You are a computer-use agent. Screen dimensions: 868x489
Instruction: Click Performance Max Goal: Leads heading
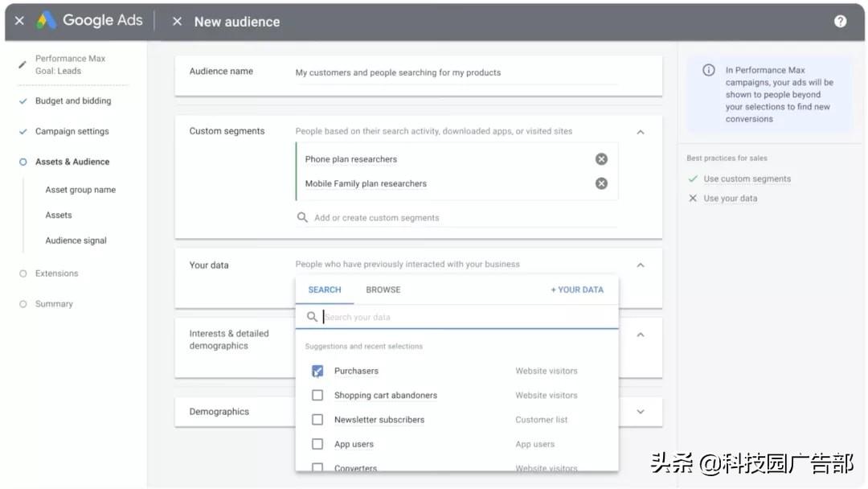[x=70, y=65]
